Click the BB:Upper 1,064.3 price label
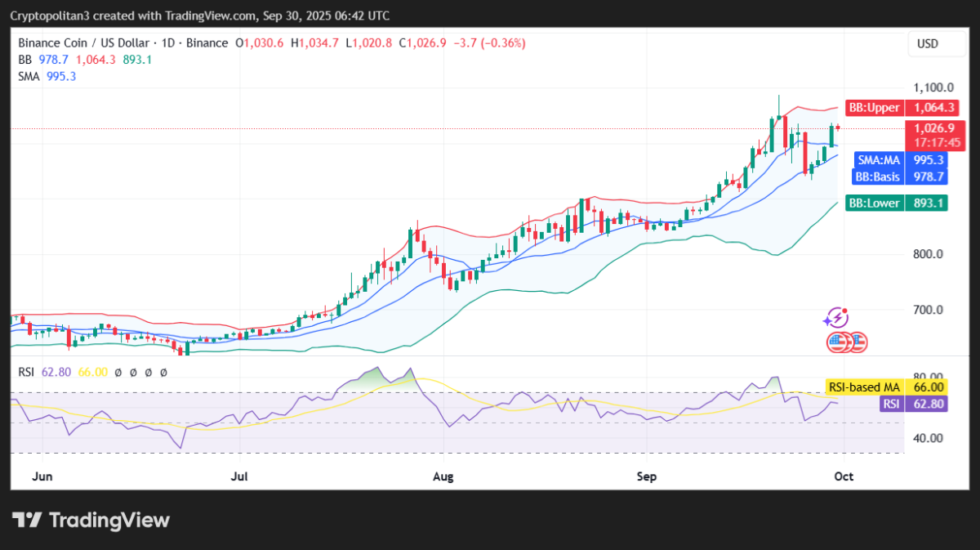The image size is (980, 550). click(x=902, y=107)
